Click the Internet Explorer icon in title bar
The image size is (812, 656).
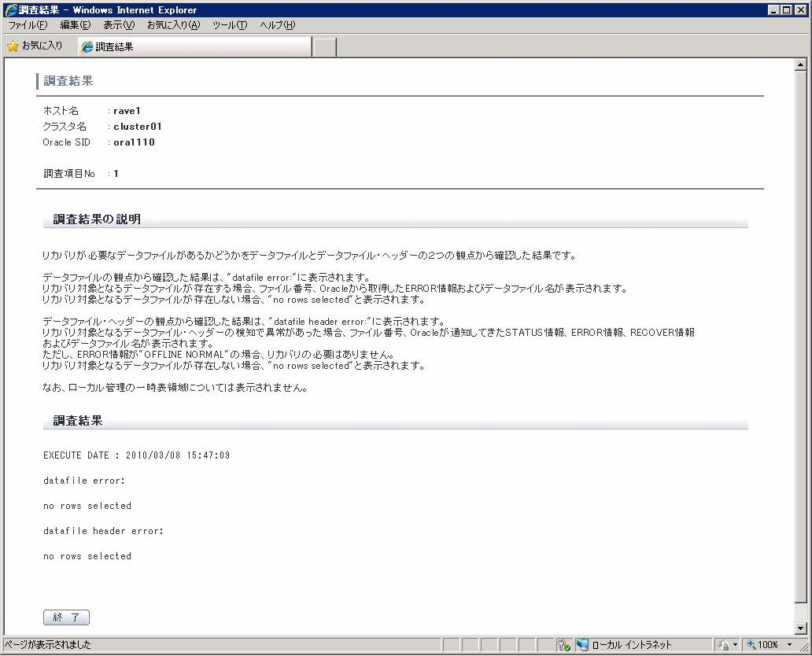point(10,9)
